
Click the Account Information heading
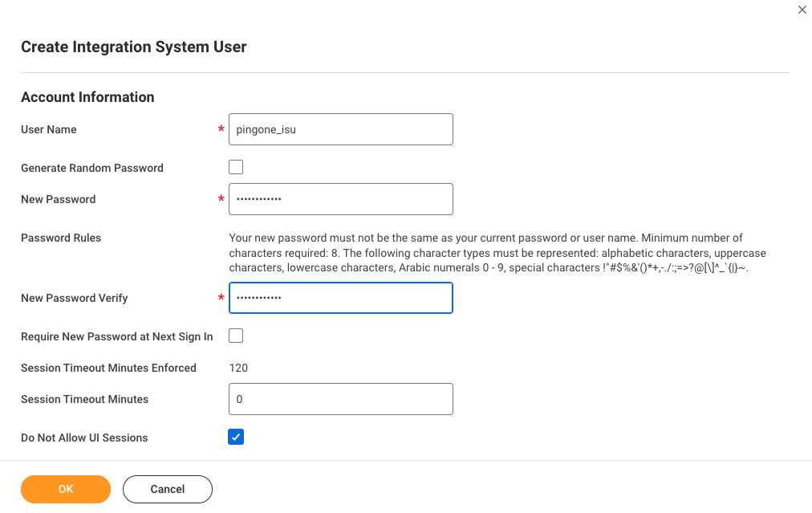87,97
